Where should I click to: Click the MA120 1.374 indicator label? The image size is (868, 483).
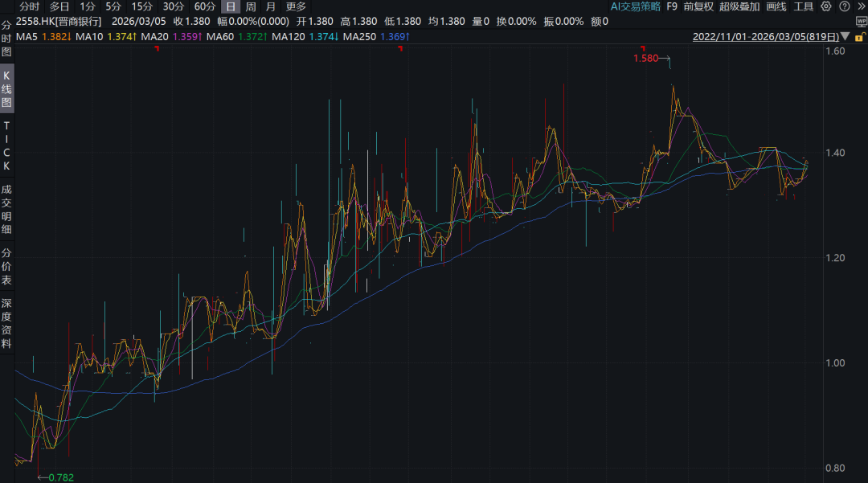pos(305,36)
